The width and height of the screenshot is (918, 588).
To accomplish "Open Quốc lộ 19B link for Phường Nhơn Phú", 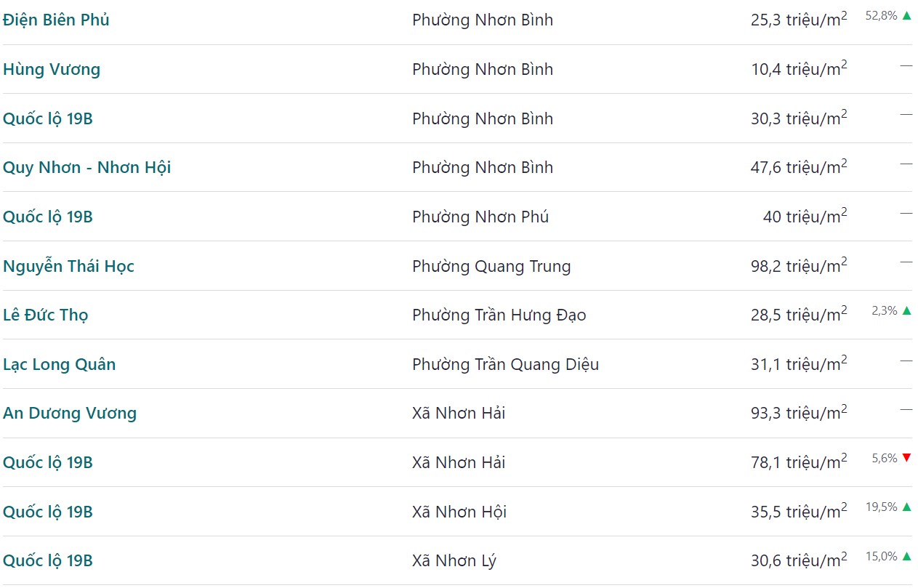I will coord(48,217).
